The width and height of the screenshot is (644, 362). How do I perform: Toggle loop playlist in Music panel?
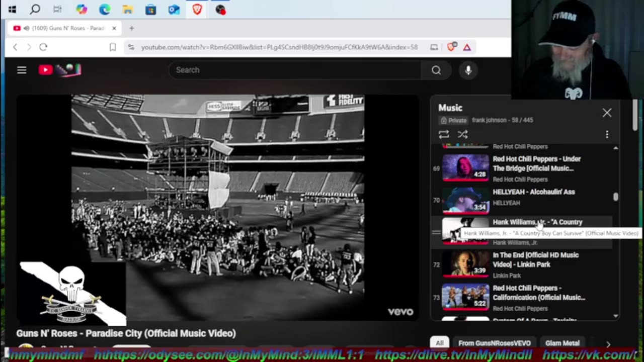tap(443, 134)
